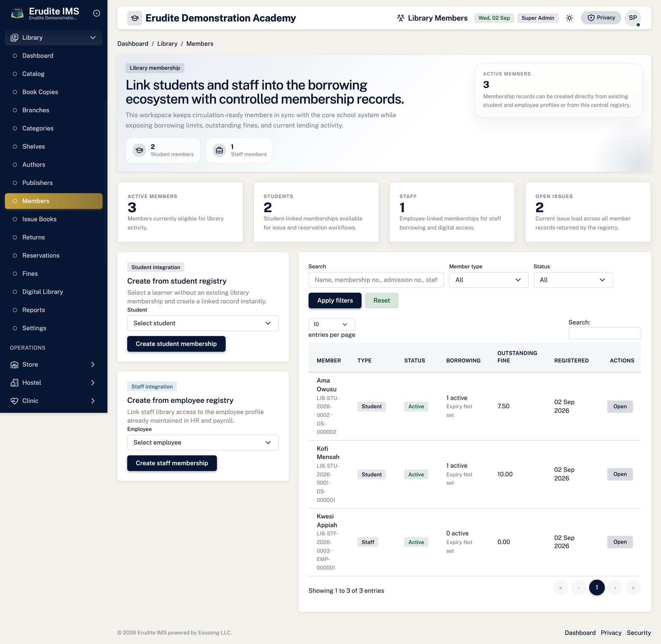
Task: Open Reservations in the sidebar
Action: 54,256
